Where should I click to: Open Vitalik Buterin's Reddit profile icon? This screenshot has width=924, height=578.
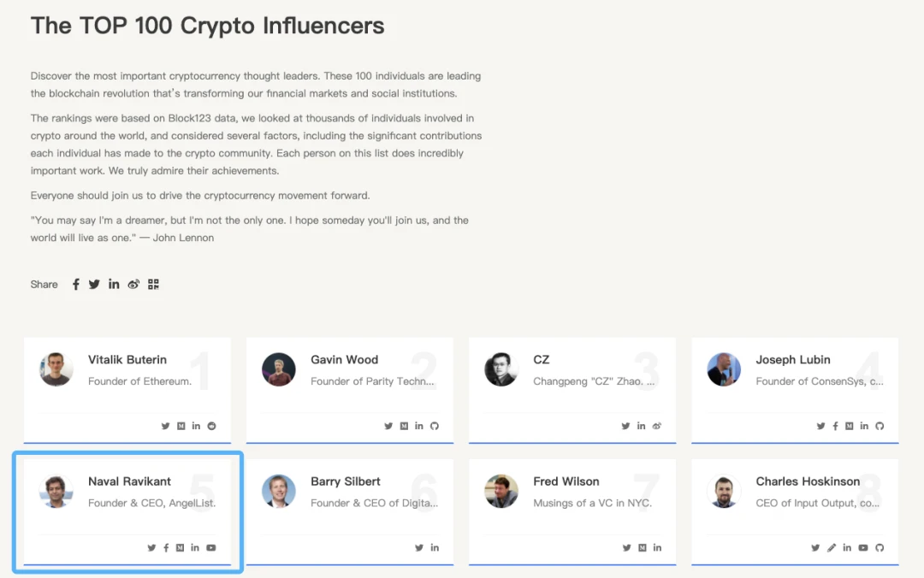[211, 426]
